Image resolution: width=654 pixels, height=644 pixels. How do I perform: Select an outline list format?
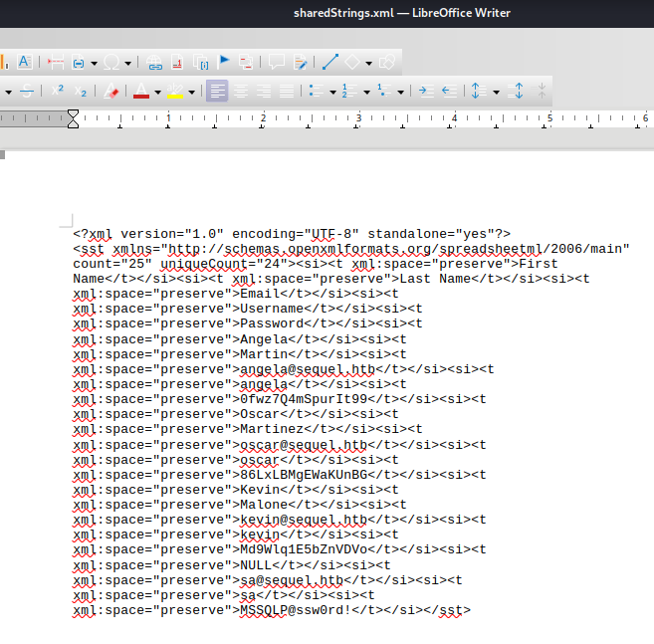click(x=384, y=91)
